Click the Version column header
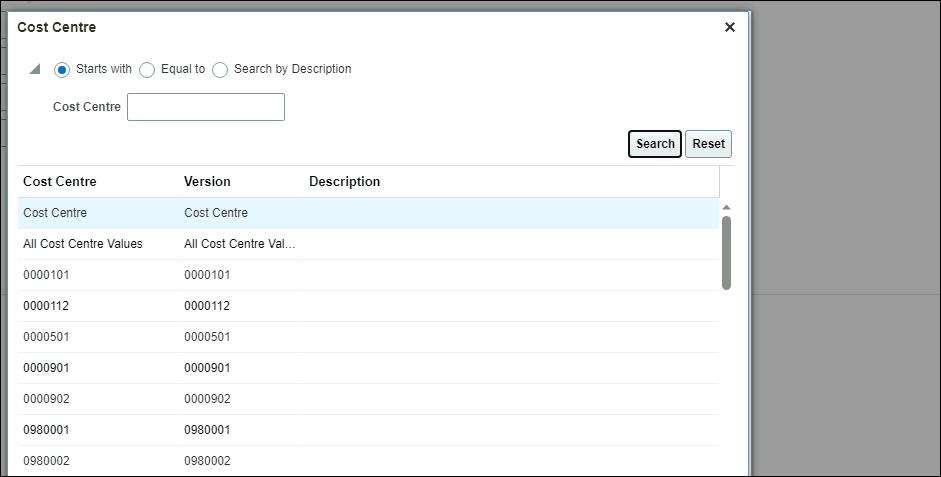Screen dimensions: 941x477 pyautogui.click(x=207, y=181)
